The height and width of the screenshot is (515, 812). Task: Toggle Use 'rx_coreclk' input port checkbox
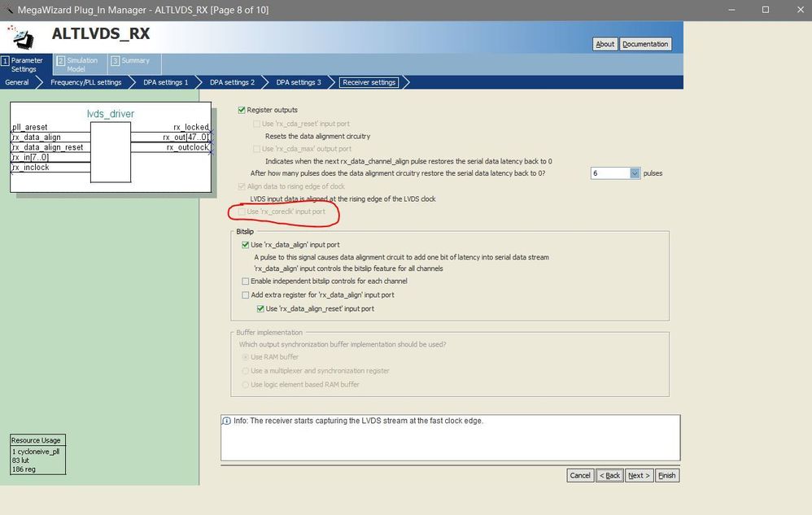point(242,212)
